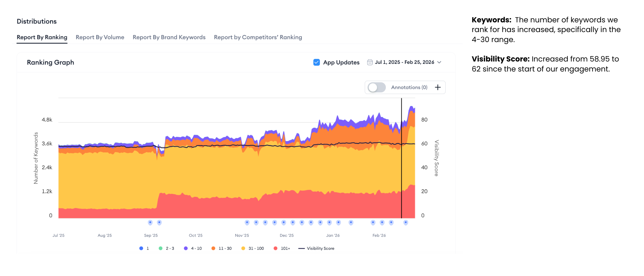Click the blue legend dot for rank 1
The width and height of the screenshot is (644, 276).
[141, 248]
